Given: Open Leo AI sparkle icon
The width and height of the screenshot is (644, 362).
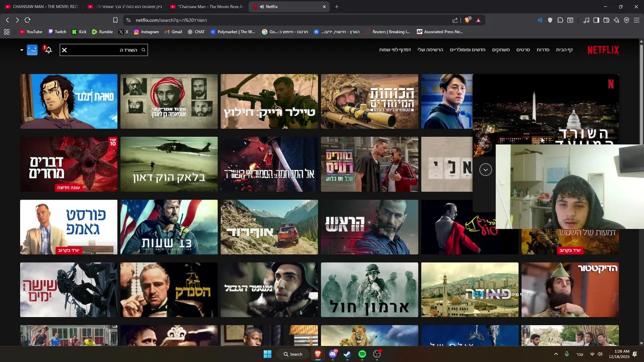Looking at the screenshot, I should point(616,20).
